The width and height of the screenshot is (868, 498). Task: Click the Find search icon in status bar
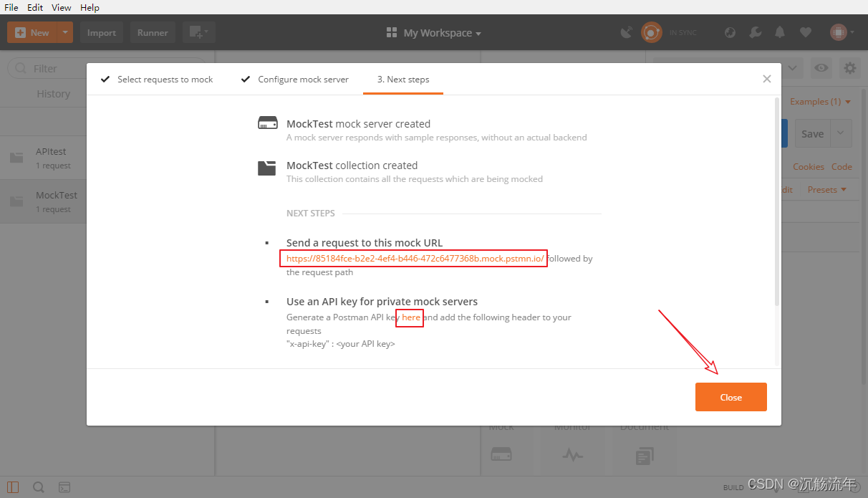(x=39, y=487)
